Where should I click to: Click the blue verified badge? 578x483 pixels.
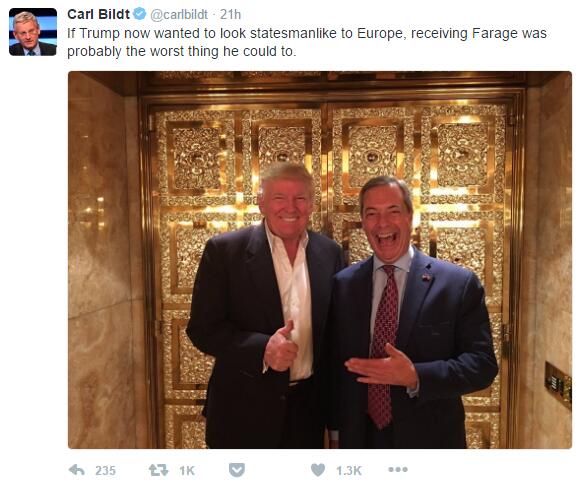[140, 14]
